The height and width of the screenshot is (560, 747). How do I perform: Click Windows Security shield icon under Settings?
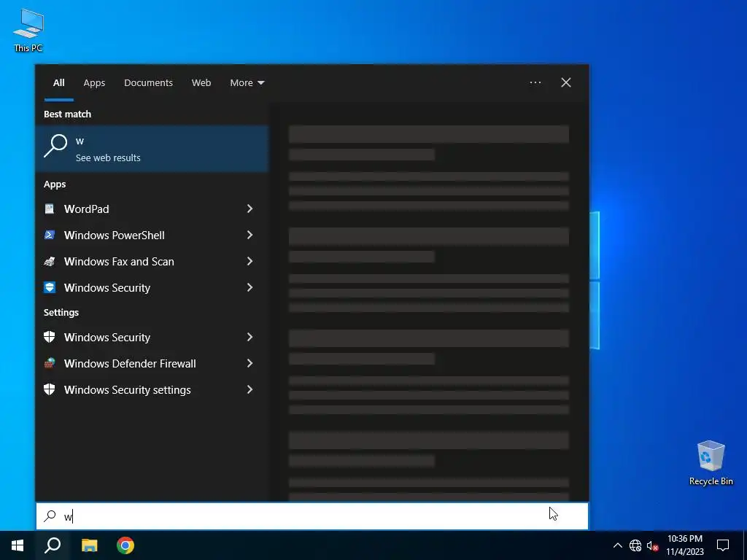pyautogui.click(x=50, y=337)
